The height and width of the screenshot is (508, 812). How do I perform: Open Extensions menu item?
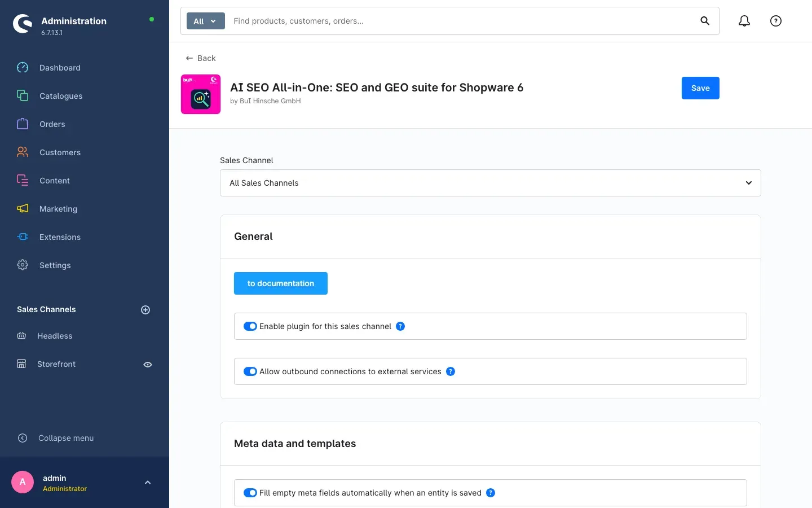point(60,237)
